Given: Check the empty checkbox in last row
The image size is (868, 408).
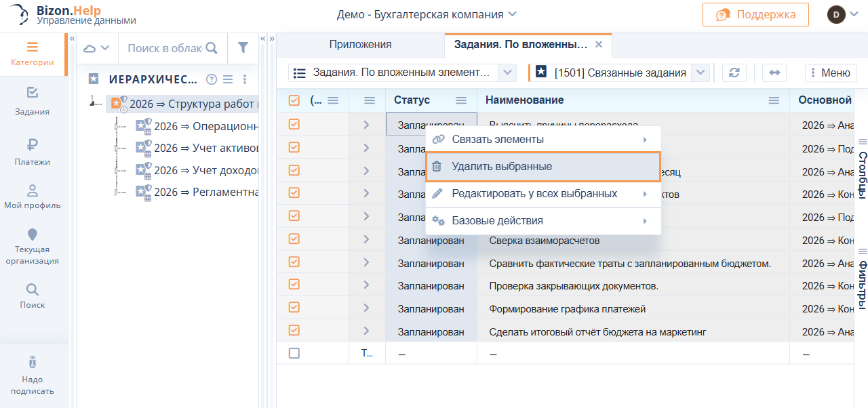Looking at the screenshot, I should click(x=294, y=353).
